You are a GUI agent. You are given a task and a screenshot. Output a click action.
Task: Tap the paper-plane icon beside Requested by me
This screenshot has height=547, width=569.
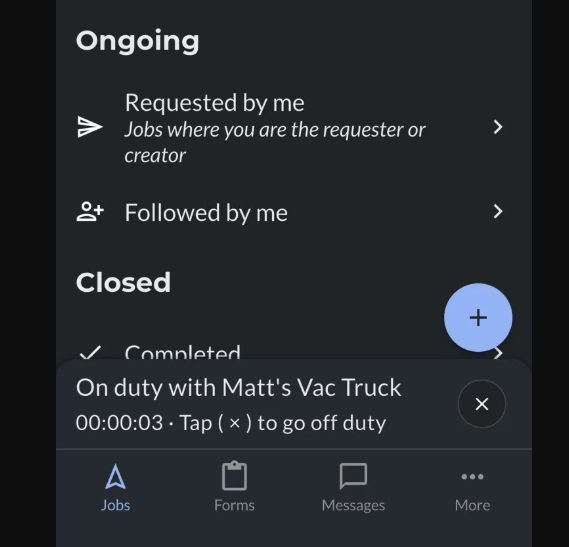tap(90, 127)
